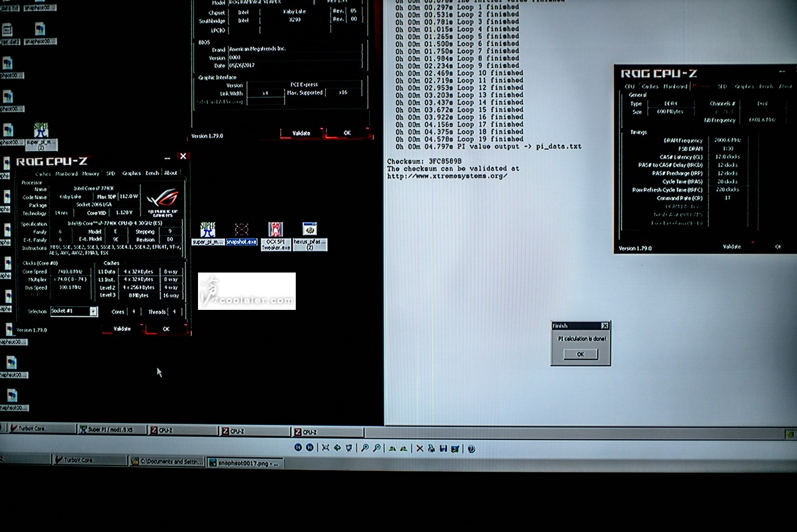This screenshot has width=797, height=532.
Task: Click the 'Loop 19 finished' line
Action: [x=460, y=139]
